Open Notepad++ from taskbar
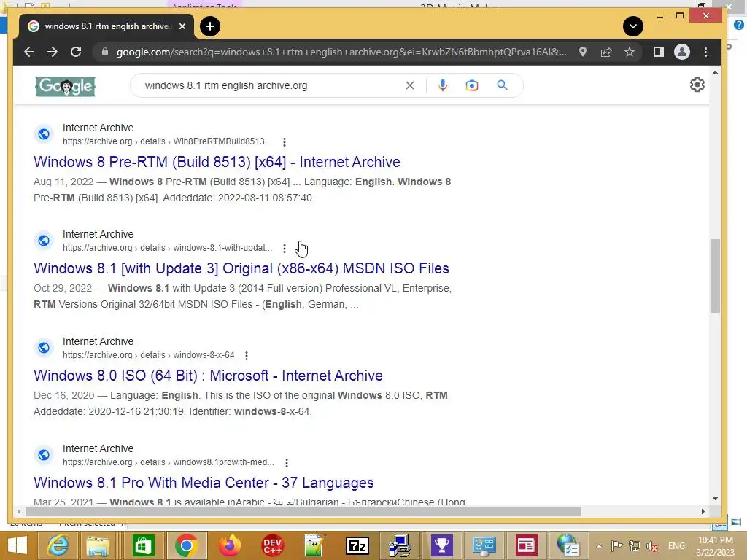 [x=314, y=545]
